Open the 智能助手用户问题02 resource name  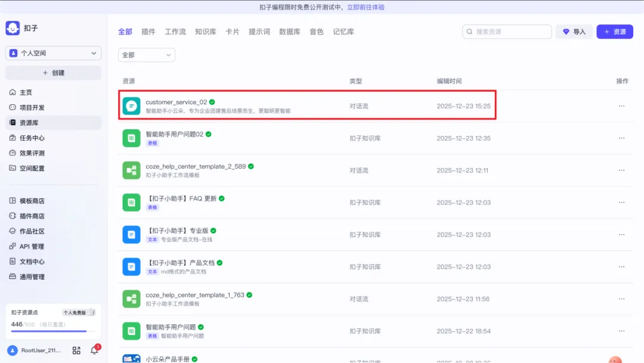coord(175,134)
